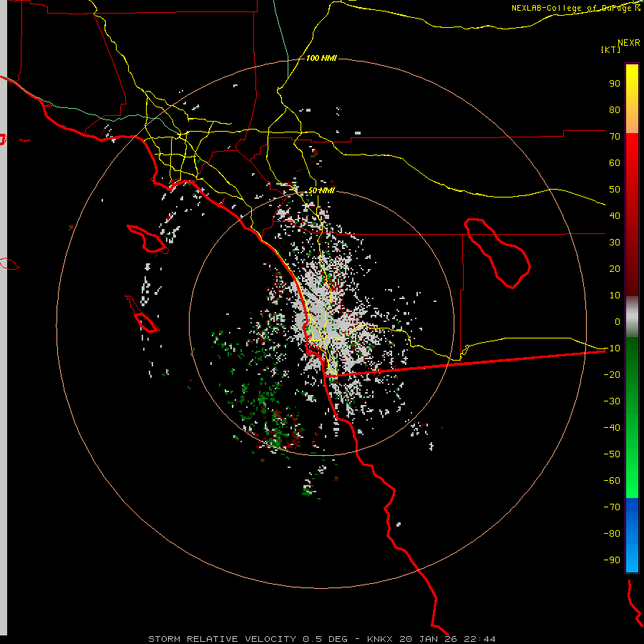Click the -40 value on velocity scale

coord(612,428)
